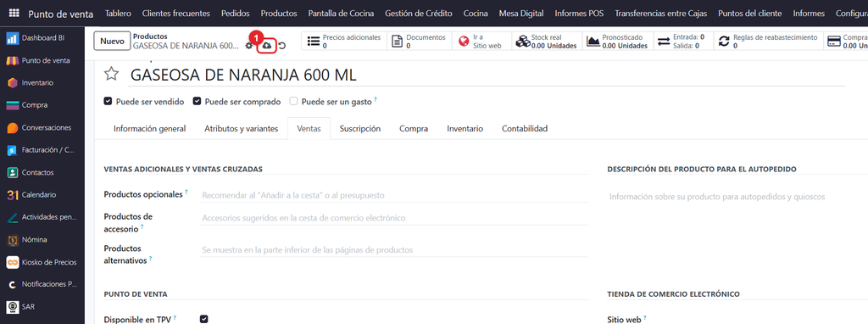The image size is (868, 324).
Task: Click Productos opcionales field
Action: tap(394, 196)
